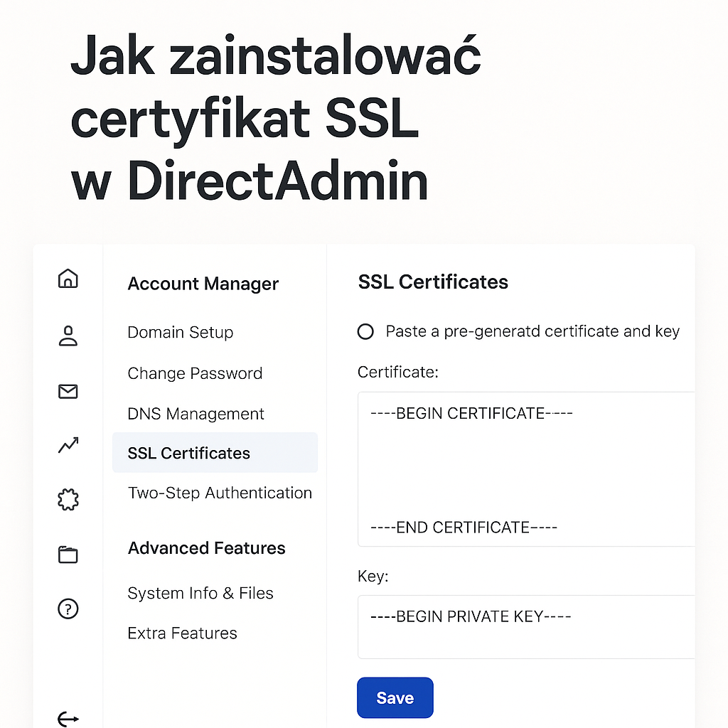This screenshot has height=728, width=728.
Task: Select SSL Certificates in sidebar
Action: 189,453
